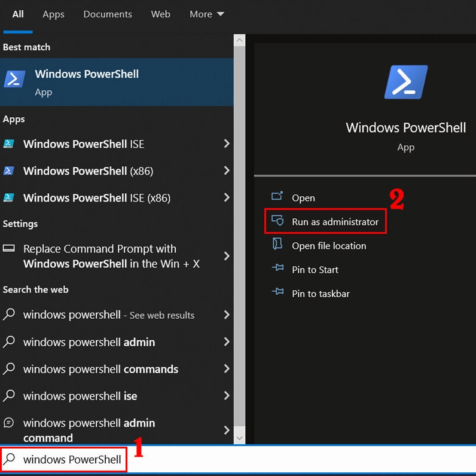Click the Open action icon
Screen dimensions: 476x476
click(277, 196)
